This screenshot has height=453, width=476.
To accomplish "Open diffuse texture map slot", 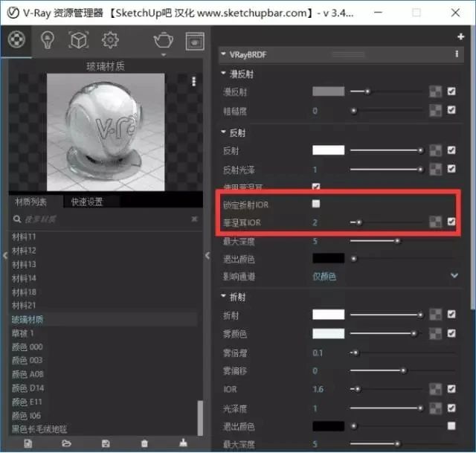I will coord(435,91).
